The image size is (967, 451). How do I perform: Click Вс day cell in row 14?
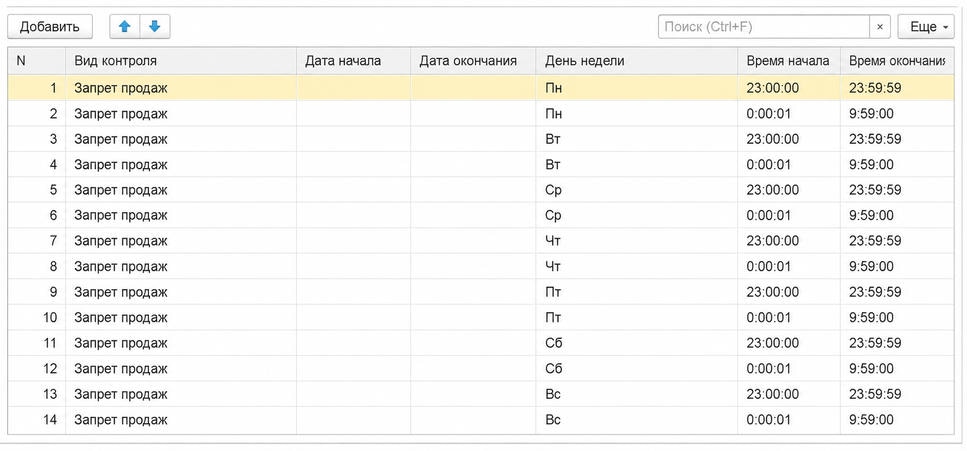pyautogui.click(x=636, y=420)
